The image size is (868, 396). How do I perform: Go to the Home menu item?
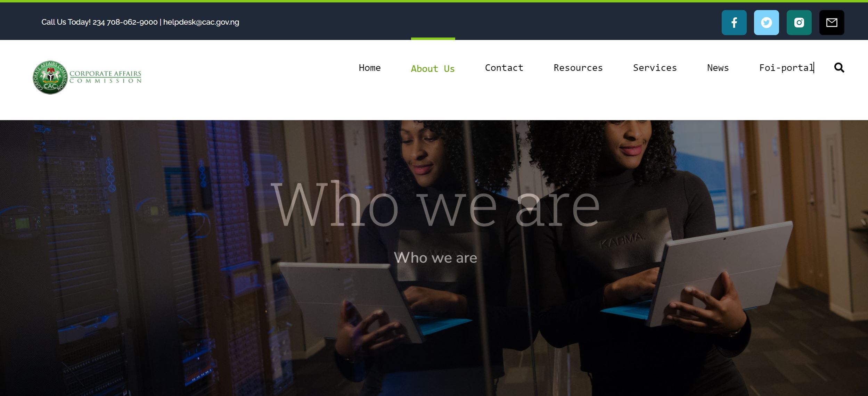coord(369,68)
